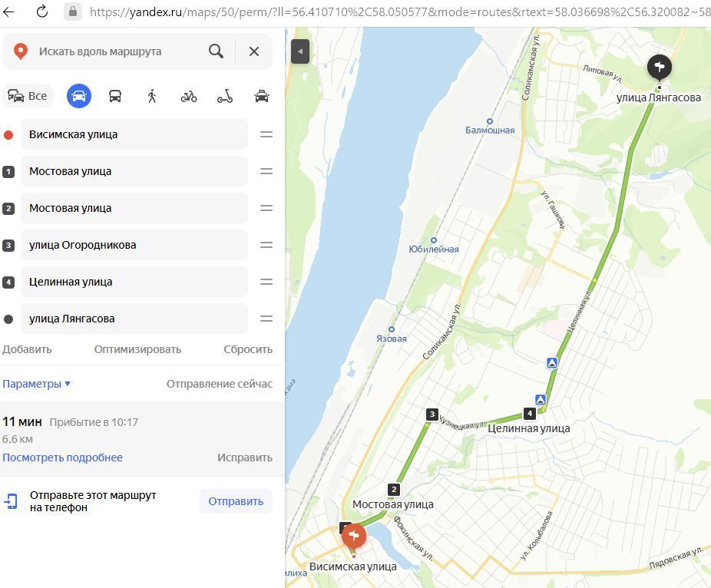Click the улица Лянгасова destination marker on map
This screenshot has width=711, height=588.
click(x=660, y=68)
